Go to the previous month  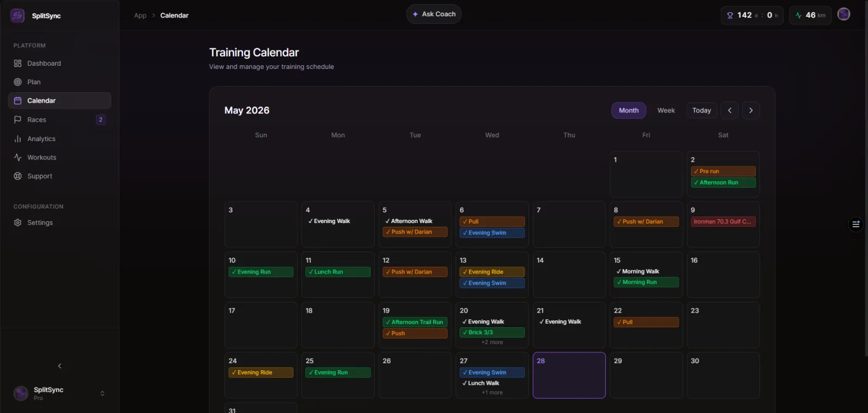(730, 110)
